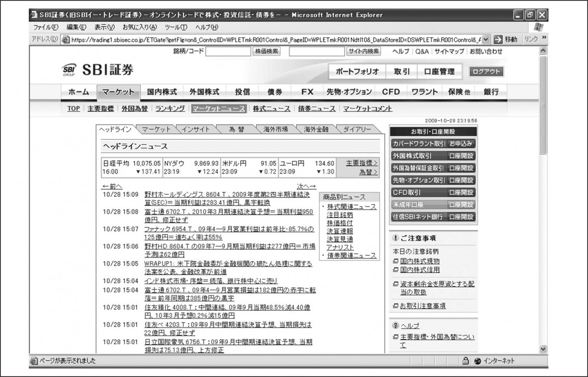Click the green 移動 arrow icon beside the address bar
588x377 pixels.
[x=498, y=39]
